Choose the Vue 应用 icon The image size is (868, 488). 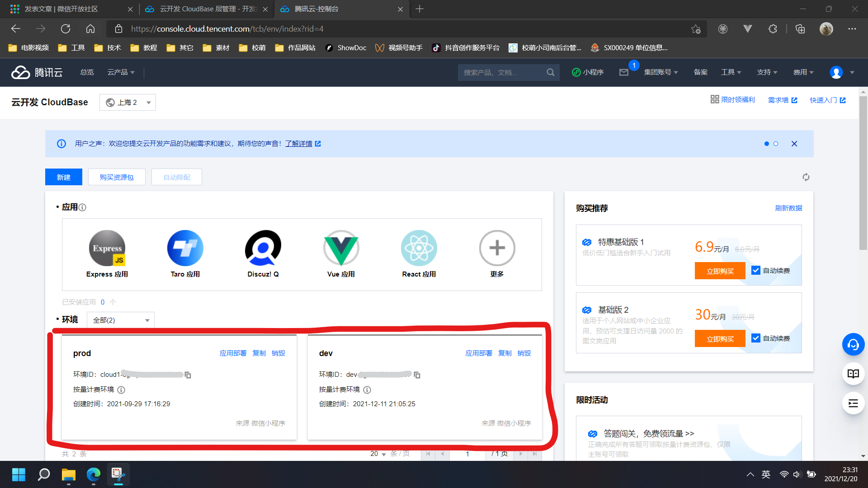coord(341,248)
